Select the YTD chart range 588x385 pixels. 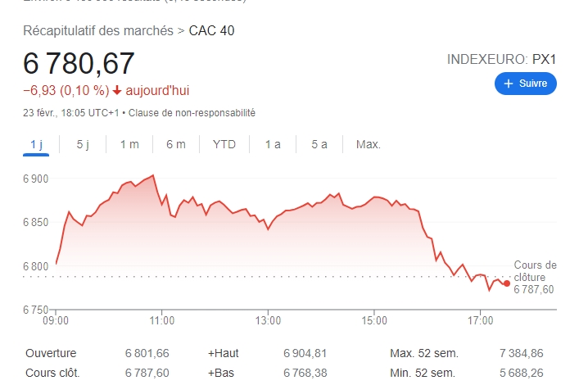click(x=224, y=144)
